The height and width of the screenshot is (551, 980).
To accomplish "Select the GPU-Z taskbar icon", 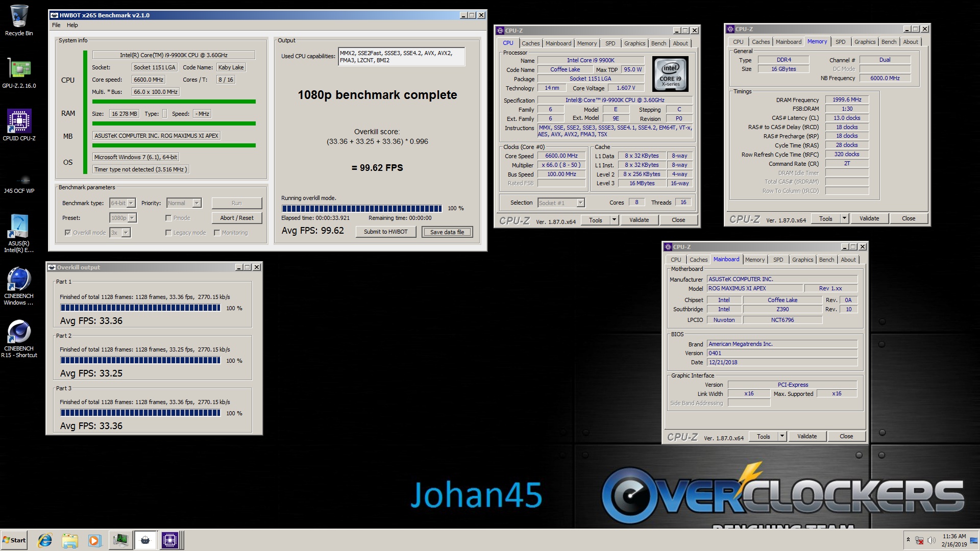I will [x=120, y=540].
